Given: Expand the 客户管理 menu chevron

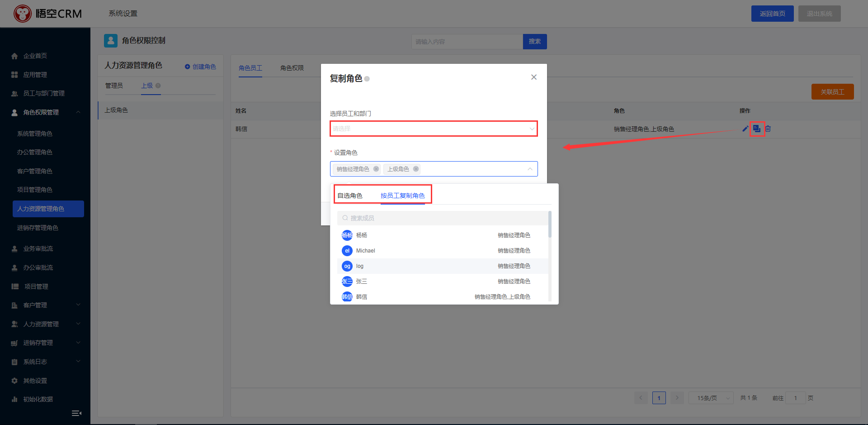Looking at the screenshot, I should (78, 305).
